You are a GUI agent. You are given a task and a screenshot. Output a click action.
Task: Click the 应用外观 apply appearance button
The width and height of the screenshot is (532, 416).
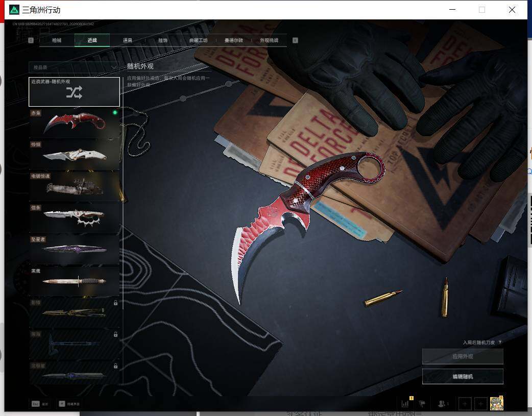(463, 356)
